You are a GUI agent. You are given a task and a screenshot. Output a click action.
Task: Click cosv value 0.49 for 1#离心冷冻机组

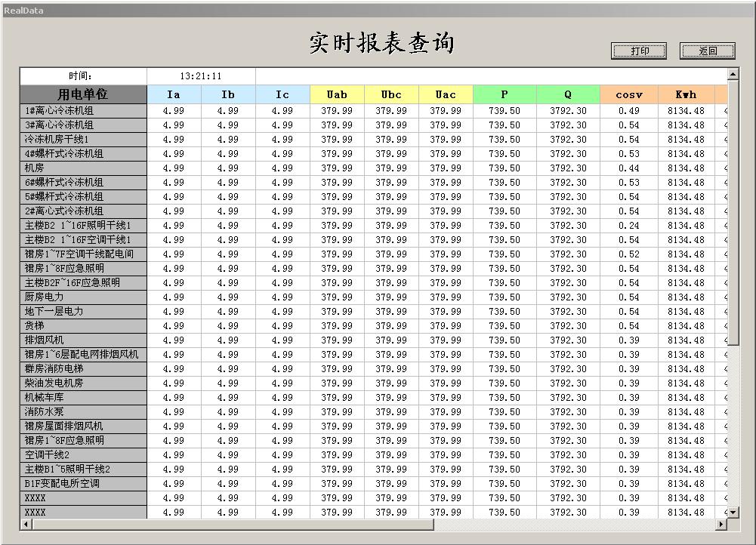629,111
